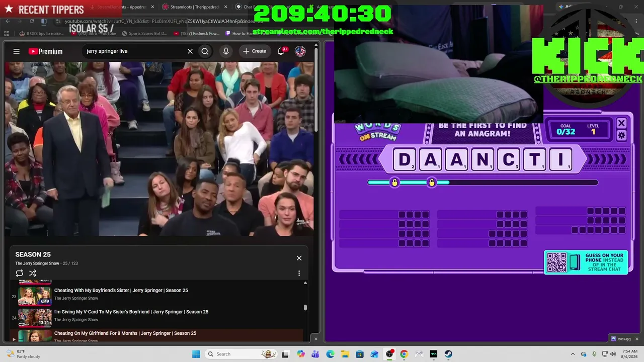
Task: Open Task View from the taskbar
Action: [285, 354]
